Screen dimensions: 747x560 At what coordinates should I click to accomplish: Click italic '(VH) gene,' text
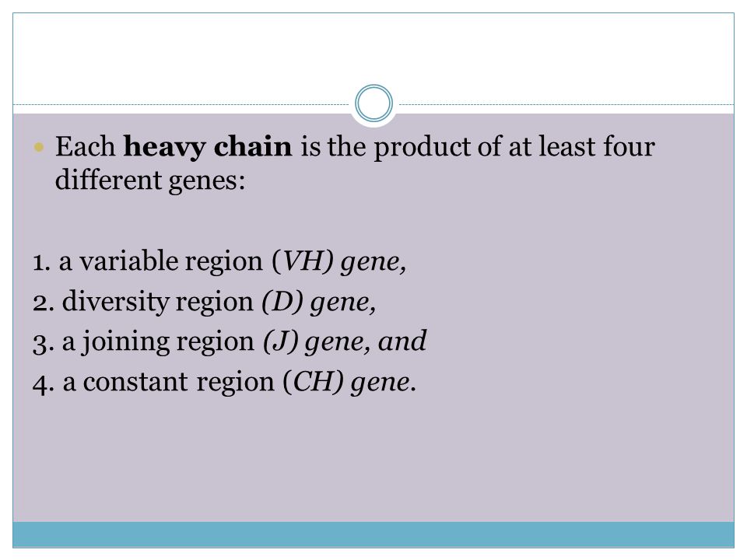339,261
